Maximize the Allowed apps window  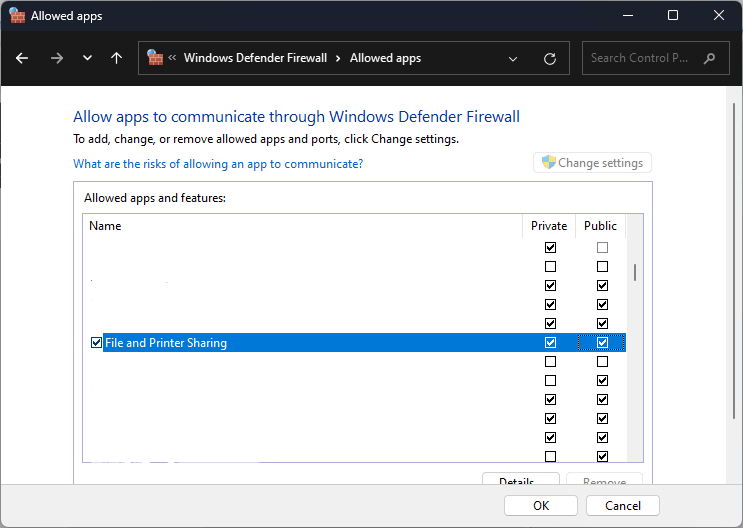click(673, 16)
